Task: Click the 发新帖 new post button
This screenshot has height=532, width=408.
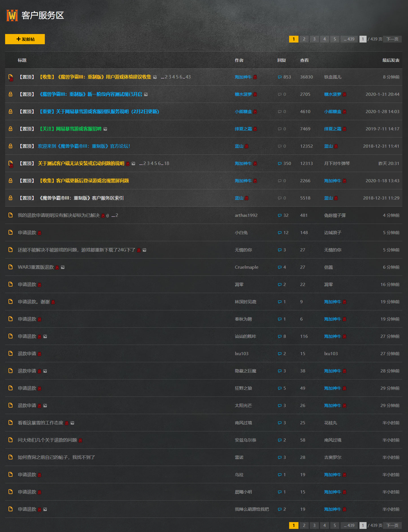Action: point(25,39)
